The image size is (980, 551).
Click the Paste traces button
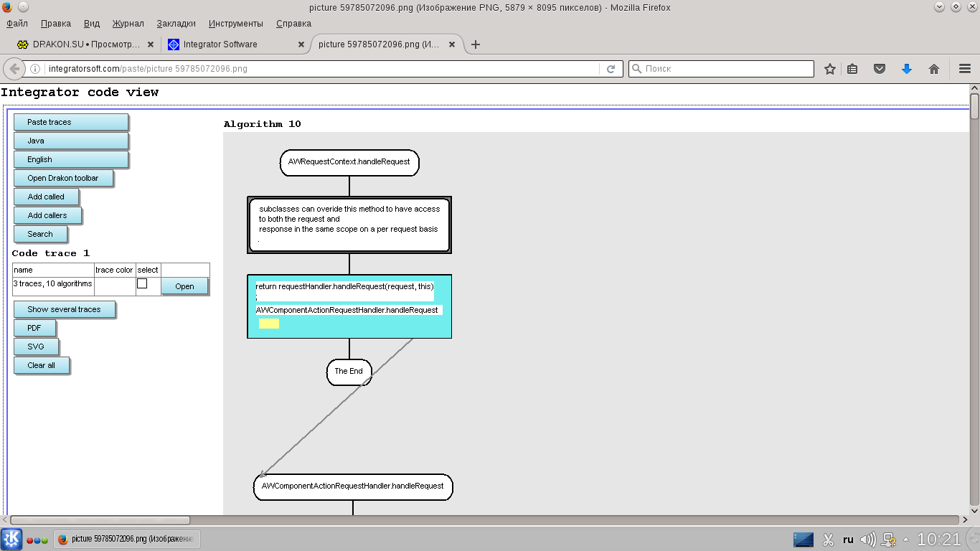pos(71,123)
